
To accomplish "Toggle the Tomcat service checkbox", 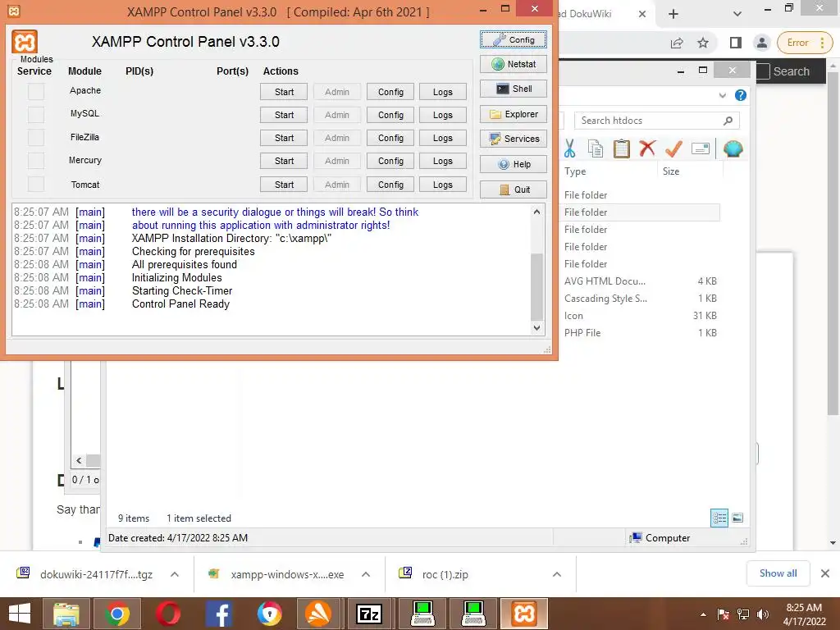I will [36, 185].
